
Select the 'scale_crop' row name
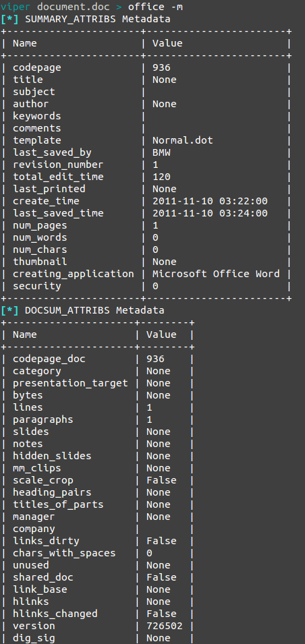click(43, 480)
